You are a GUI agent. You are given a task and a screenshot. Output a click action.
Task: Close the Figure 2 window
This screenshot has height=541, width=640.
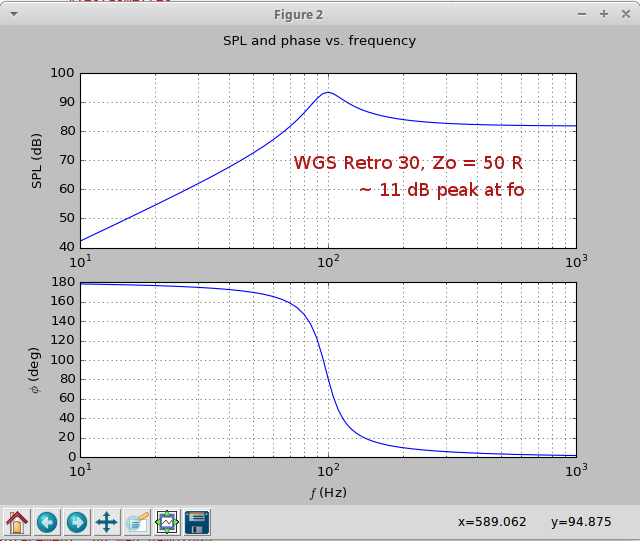pyautogui.click(x=626, y=14)
